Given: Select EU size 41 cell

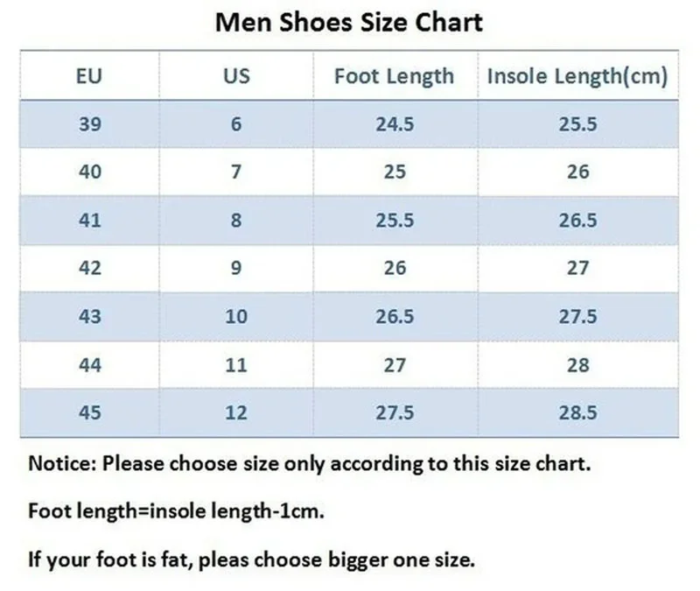Looking at the screenshot, I should pyautogui.click(x=90, y=220).
